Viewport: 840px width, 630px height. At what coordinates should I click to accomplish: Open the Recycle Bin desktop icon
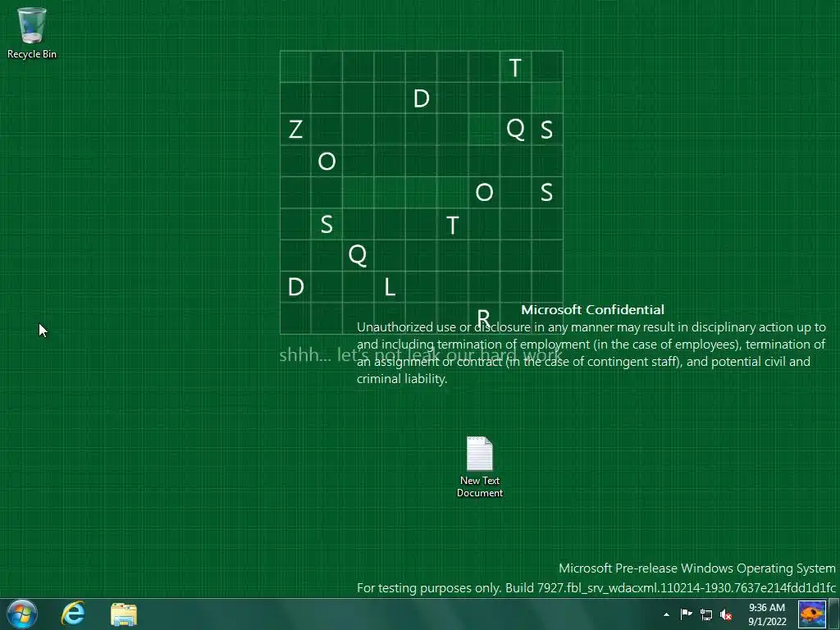click(x=32, y=33)
